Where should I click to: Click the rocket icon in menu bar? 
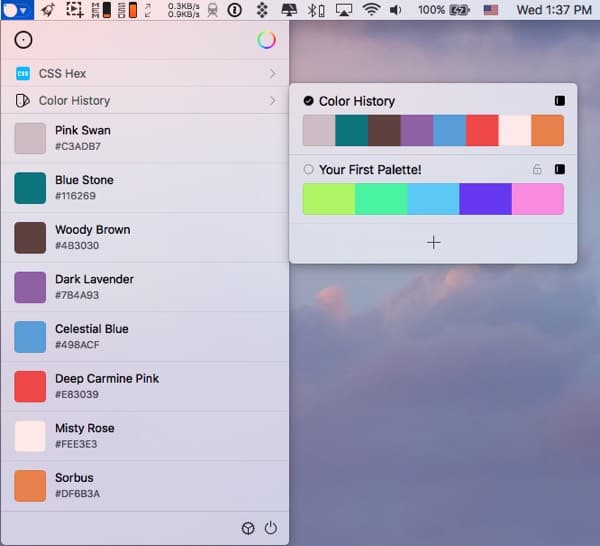tap(48, 10)
